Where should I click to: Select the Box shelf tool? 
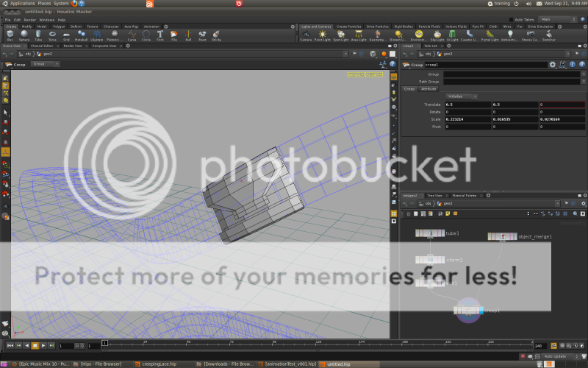click(10, 35)
